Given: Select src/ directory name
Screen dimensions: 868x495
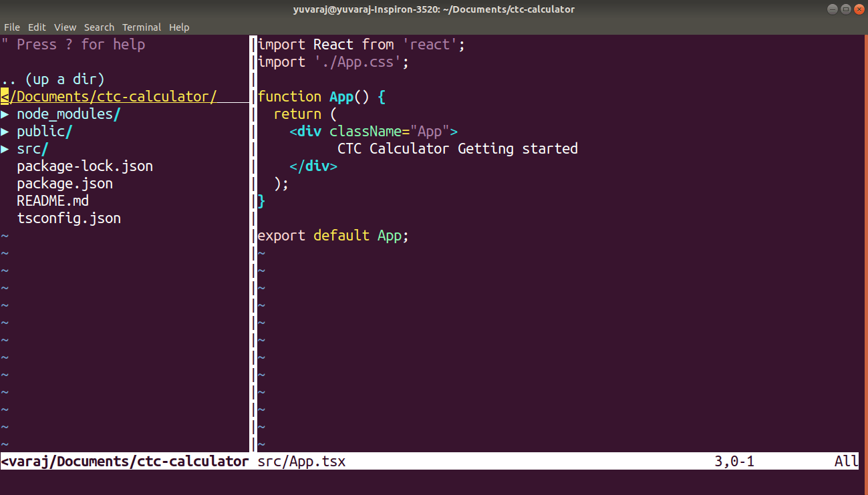Looking at the screenshot, I should pos(33,149).
